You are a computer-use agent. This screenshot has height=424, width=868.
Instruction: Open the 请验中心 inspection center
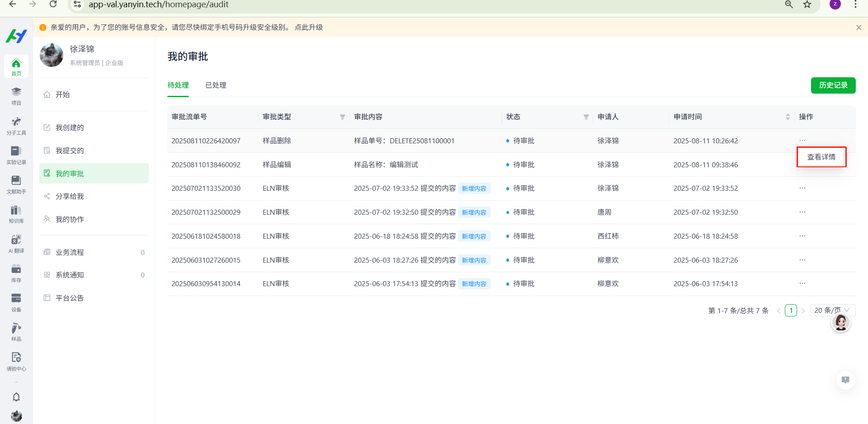coord(16,361)
